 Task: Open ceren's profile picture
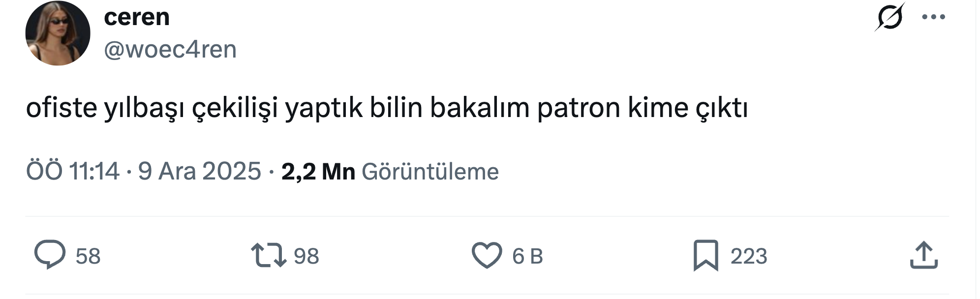pos(58,33)
